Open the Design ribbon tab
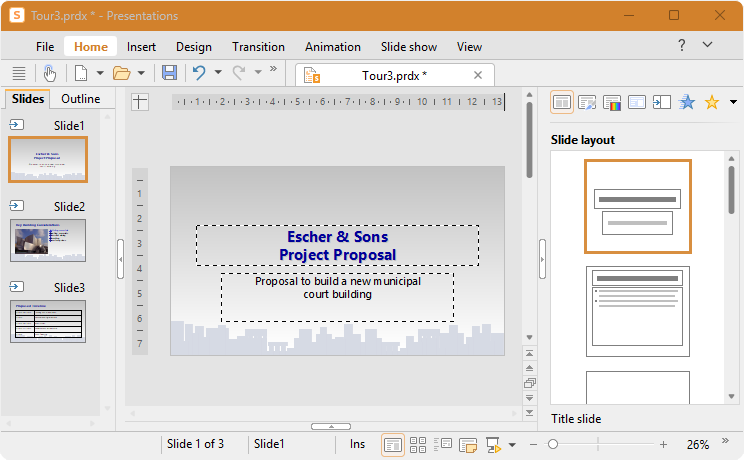This screenshot has height=460, width=744. [x=194, y=47]
